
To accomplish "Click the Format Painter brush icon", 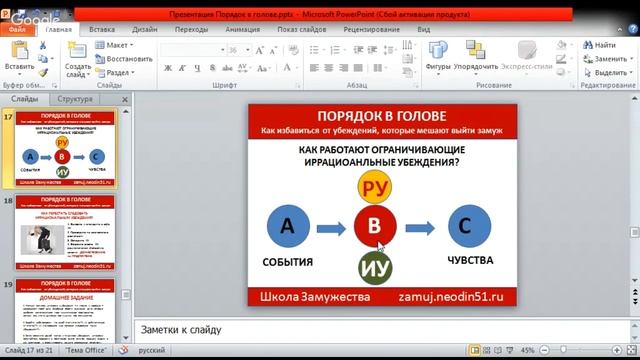I will pyautogui.click(x=43, y=73).
